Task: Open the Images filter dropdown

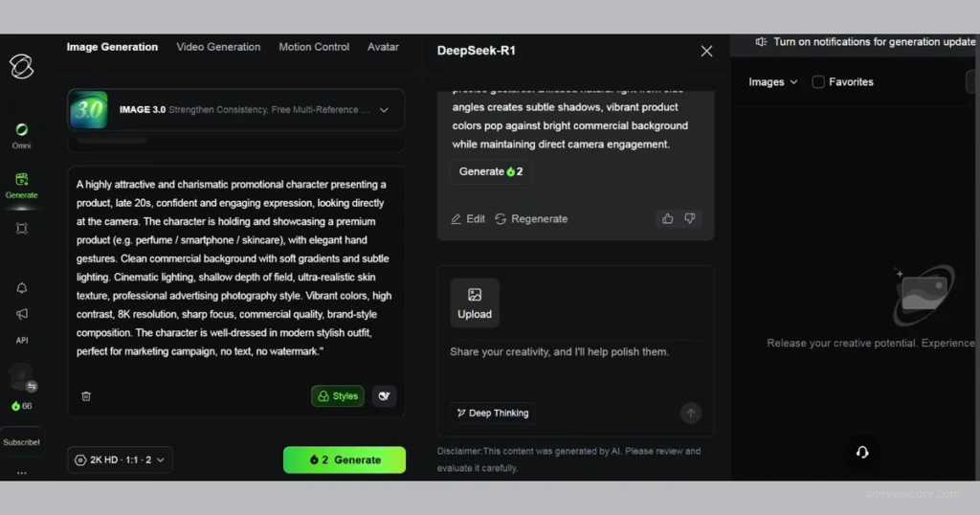Action: tap(772, 82)
